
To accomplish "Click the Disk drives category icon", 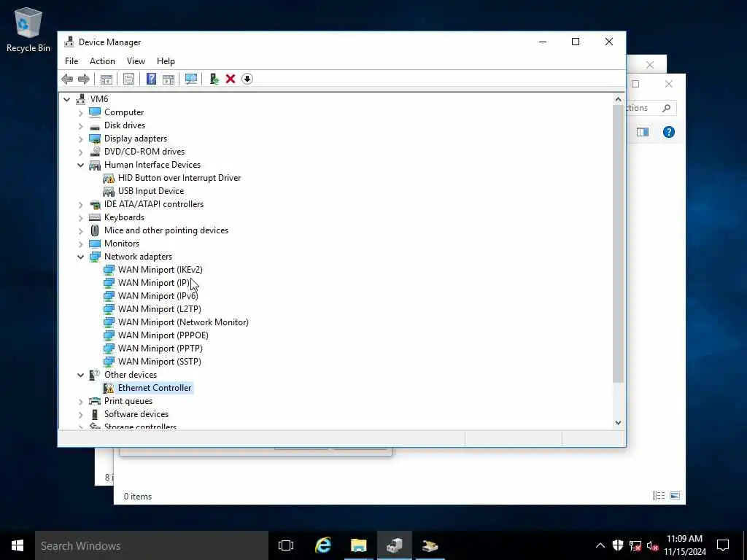I will coord(95,125).
